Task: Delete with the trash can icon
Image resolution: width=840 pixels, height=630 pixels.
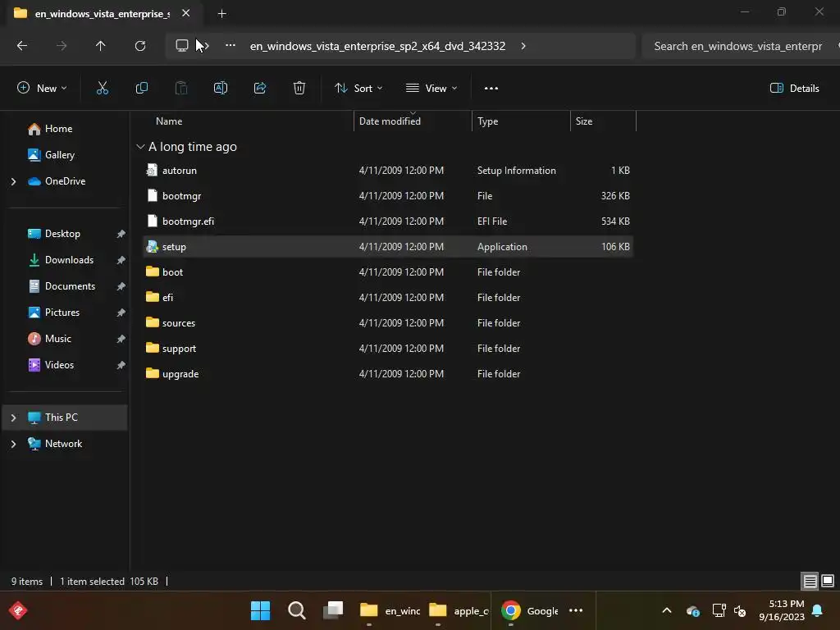Action: pyautogui.click(x=299, y=89)
